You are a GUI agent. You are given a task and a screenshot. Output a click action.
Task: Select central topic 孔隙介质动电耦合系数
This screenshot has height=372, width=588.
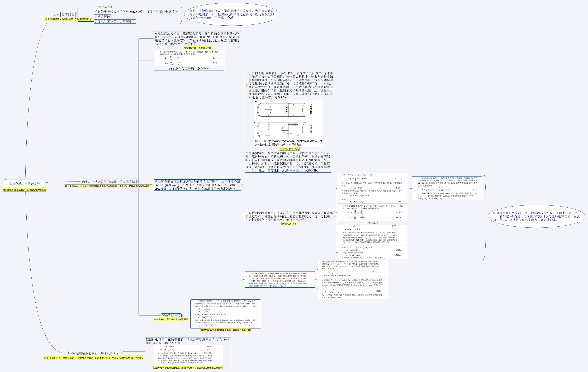pyautogui.click(x=24, y=184)
